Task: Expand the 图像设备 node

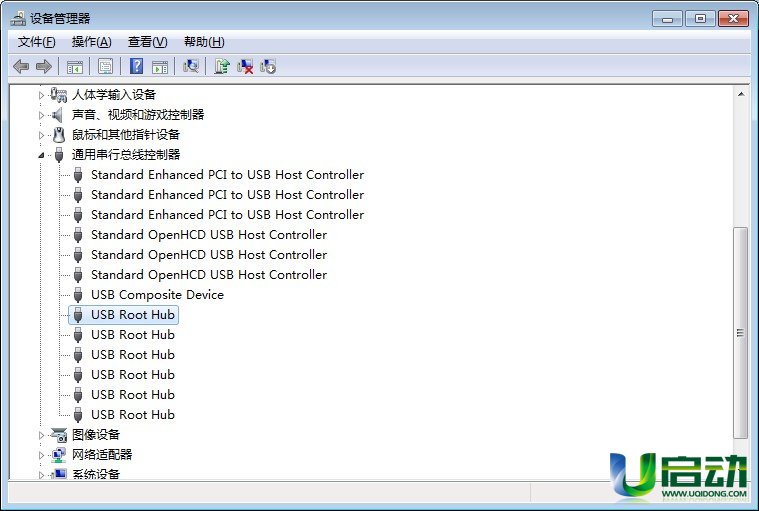Action: click(41, 436)
